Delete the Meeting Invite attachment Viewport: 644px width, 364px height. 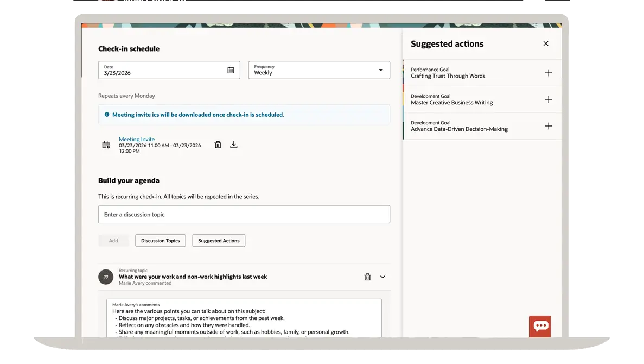click(x=218, y=145)
